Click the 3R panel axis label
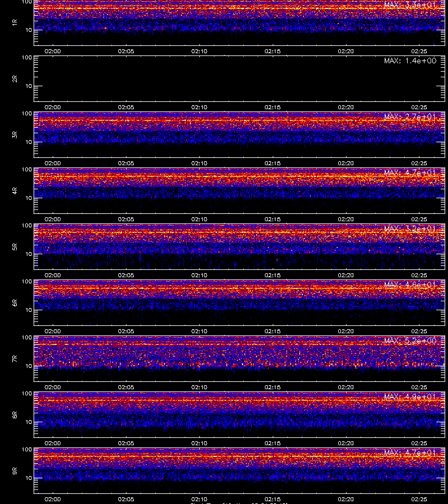The width and height of the screenshot is (448, 504). pyautogui.click(x=15, y=134)
